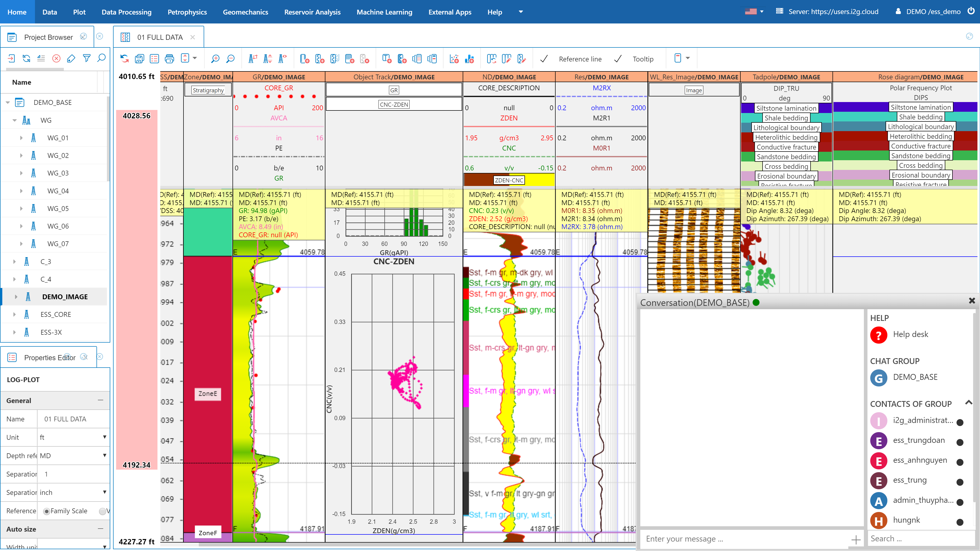Click the derrick crop-range icon

(x=253, y=59)
